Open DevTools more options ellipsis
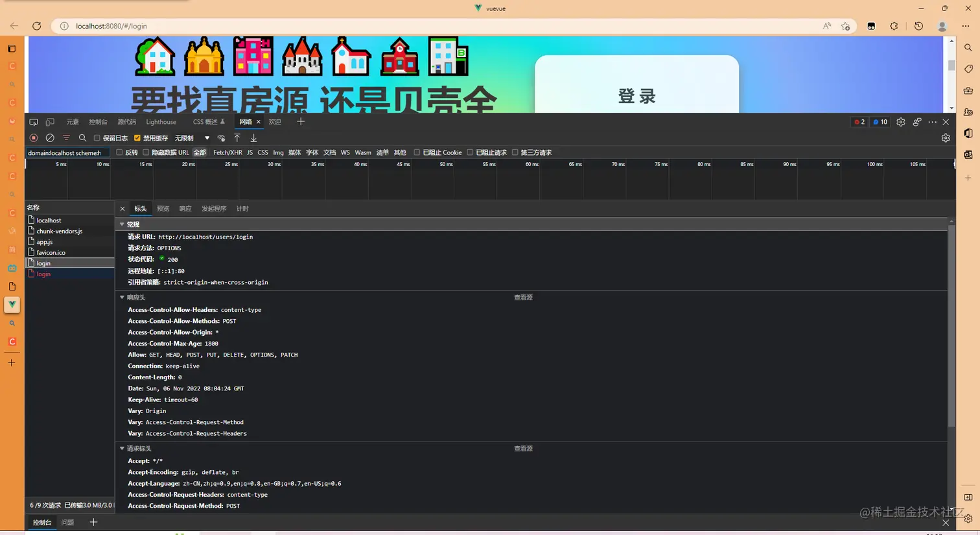980x535 pixels. (x=933, y=122)
